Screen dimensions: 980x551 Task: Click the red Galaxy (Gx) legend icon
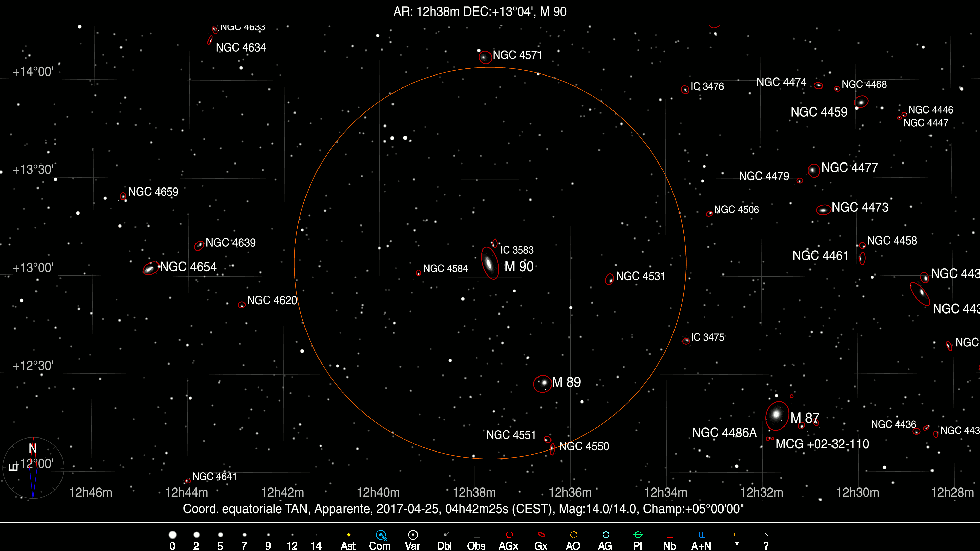(541, 535)
